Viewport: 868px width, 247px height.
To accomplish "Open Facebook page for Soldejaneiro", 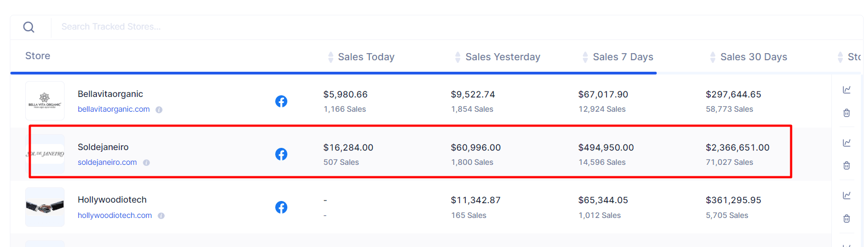I will (x=281, y=154).
